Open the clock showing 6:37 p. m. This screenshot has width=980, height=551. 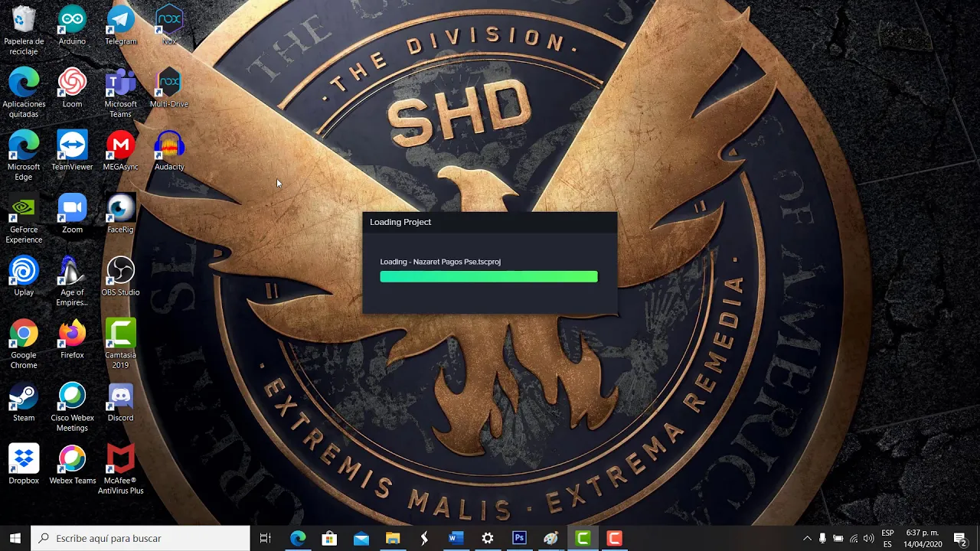coord(923,538)
